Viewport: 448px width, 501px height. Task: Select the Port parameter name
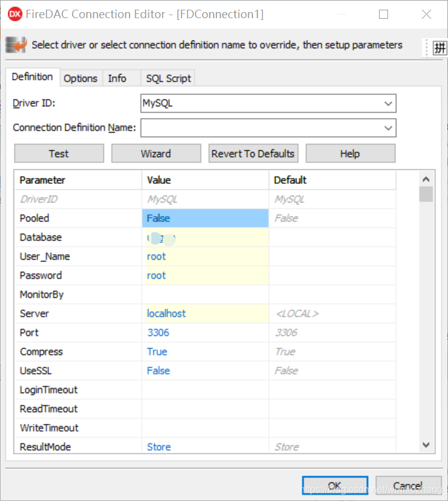coord(29,333)
